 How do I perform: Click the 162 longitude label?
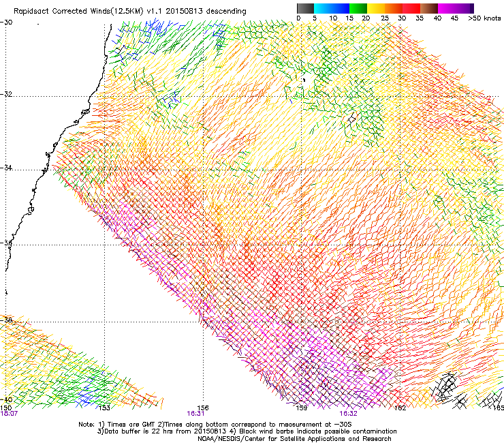(400, 408)
